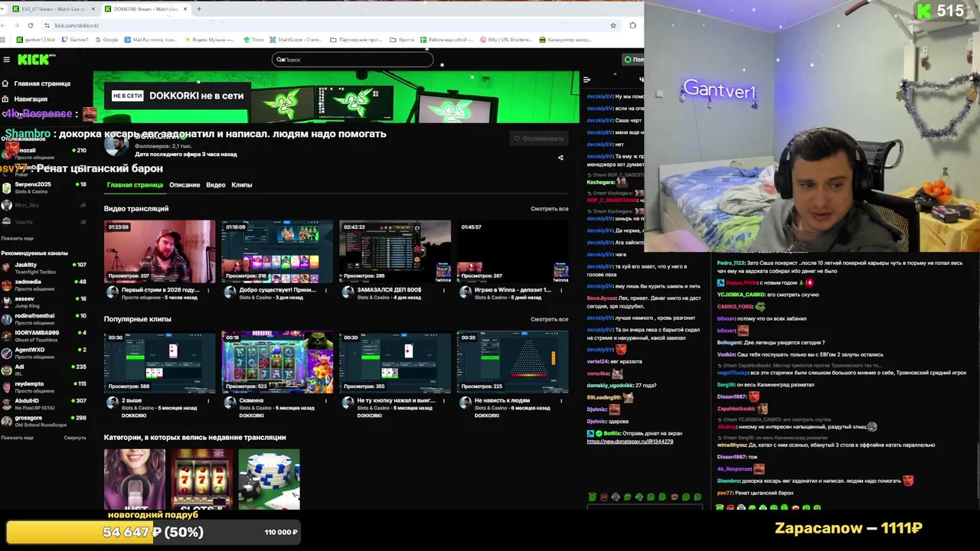Open new browser tab with plus icon
Viewport: 980px width, 551px height.
[x=199, y=9]
